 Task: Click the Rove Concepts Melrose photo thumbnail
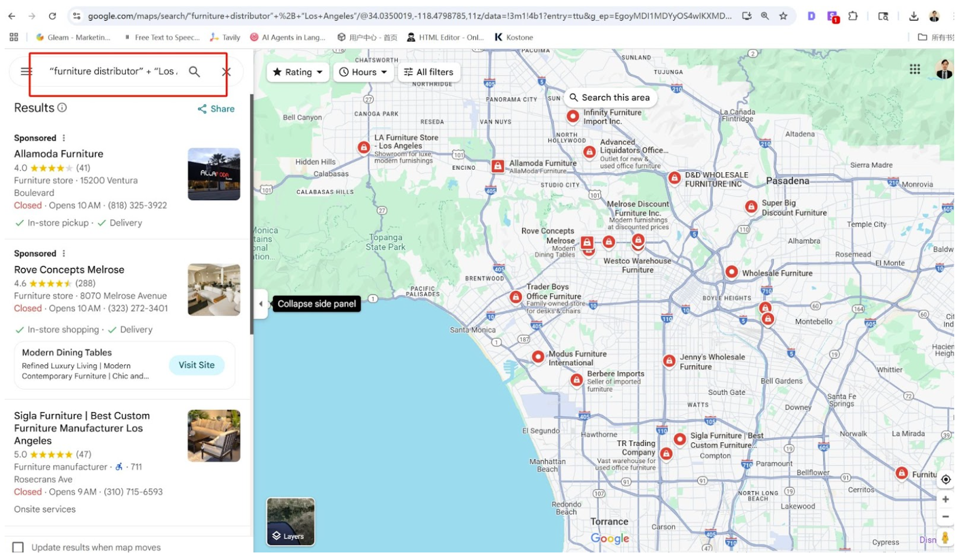coord(214,290)
